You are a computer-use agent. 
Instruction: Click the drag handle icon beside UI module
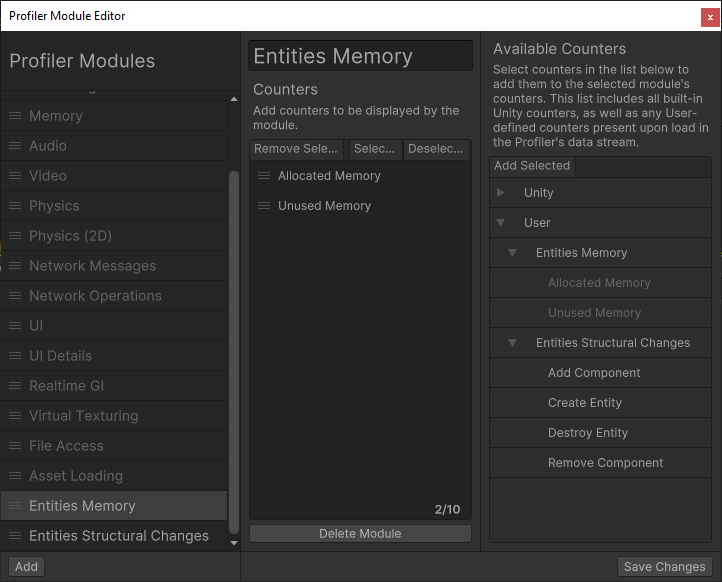click(15, 326)
